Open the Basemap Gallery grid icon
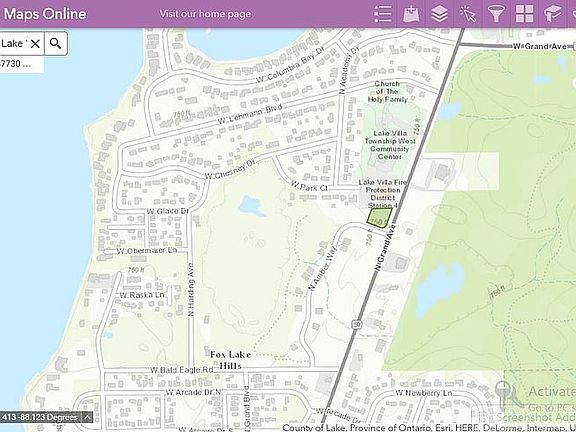The width and height of the screenshot is (576, 432). tap(524, 14)
